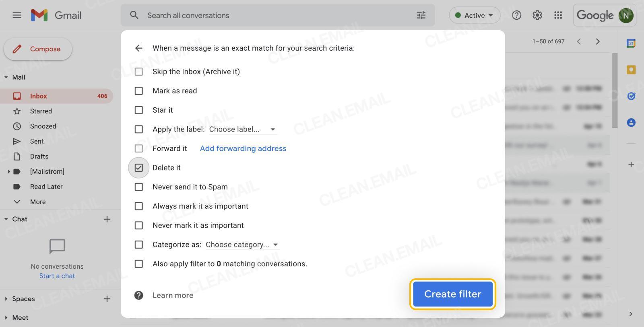
Task: Open the Active status dropdown
Action: click(x=474, y=15)
